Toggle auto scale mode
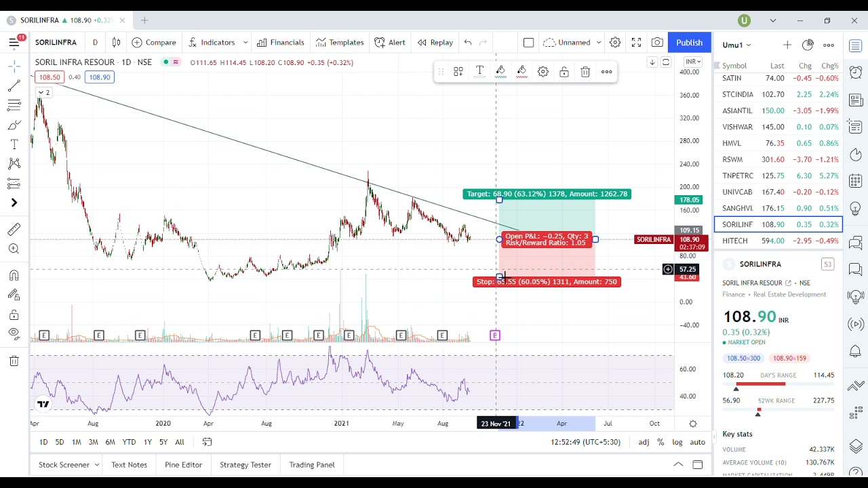 pyautogui.click(x=697, y=442)
